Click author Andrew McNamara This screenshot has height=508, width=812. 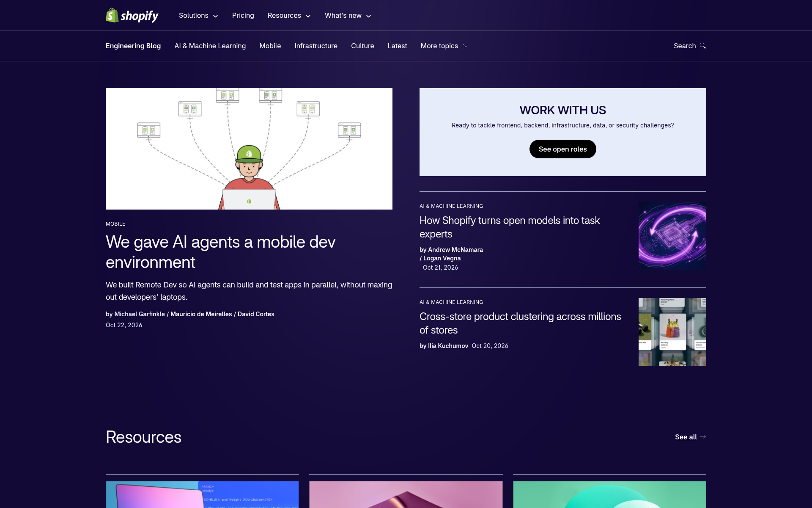tap(455, 250)
